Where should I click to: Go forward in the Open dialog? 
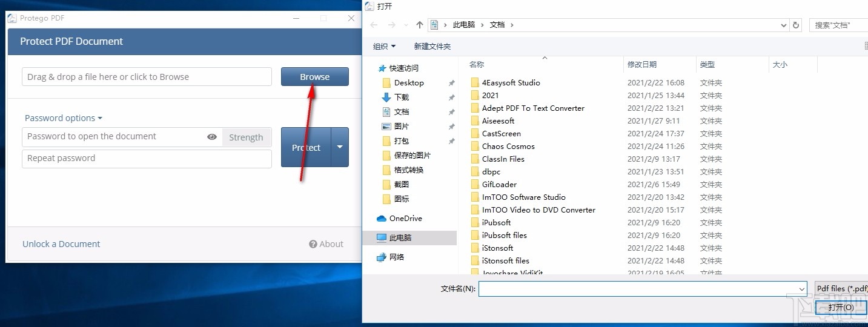392,25
